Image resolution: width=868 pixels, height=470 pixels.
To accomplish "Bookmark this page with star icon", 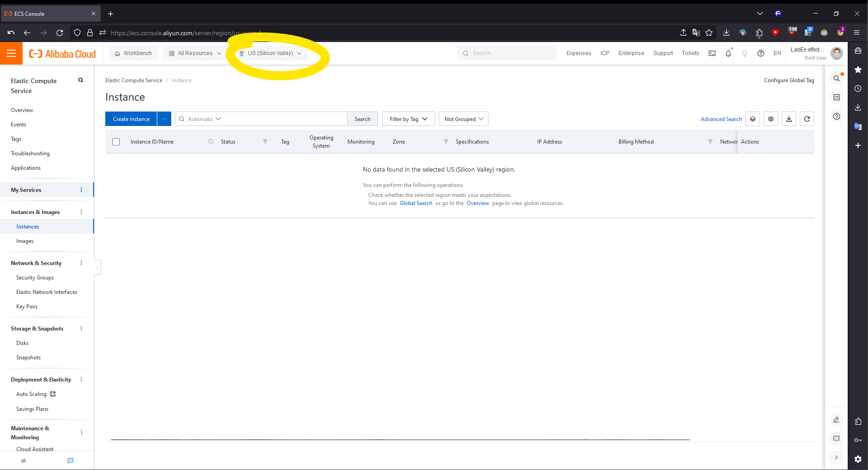I will click(709, 33).
